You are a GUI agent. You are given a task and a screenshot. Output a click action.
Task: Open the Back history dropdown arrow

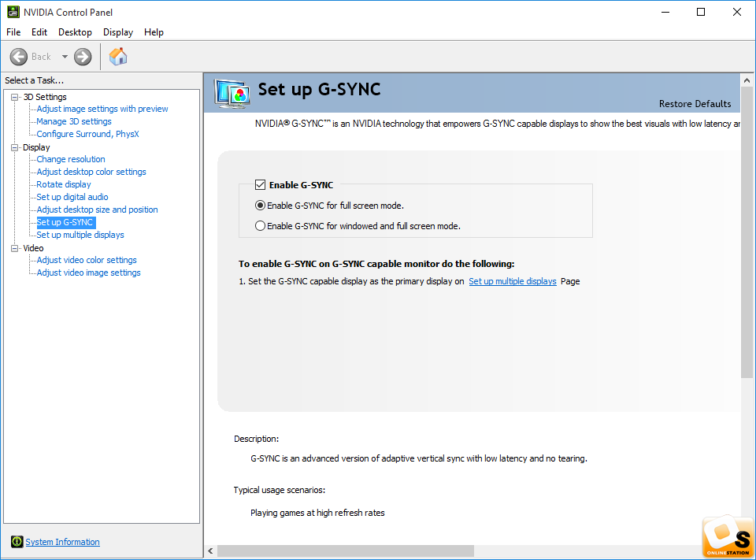tap(65, 57)
